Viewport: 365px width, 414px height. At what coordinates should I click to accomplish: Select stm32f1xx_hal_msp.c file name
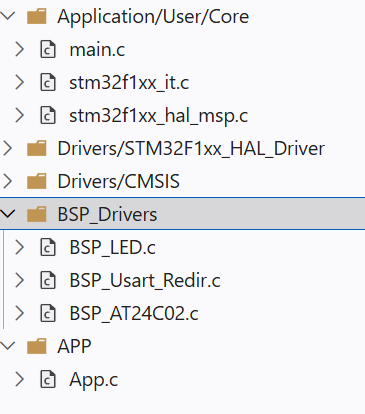(x=159, y=116)
